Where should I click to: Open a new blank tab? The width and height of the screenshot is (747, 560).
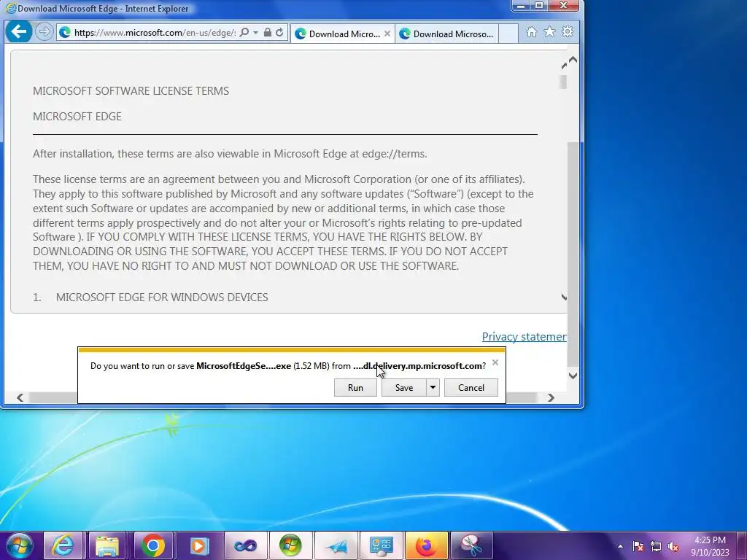[508, 34]
